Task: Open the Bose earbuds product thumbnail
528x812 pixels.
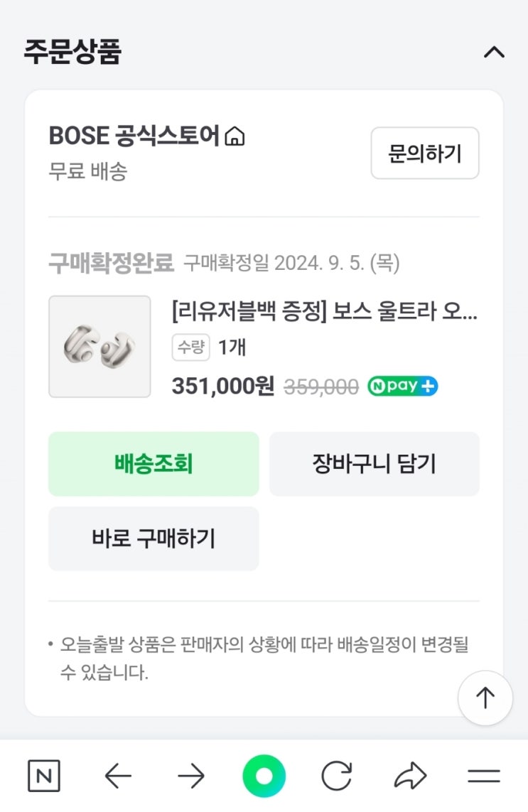Action: pos(99,347)
